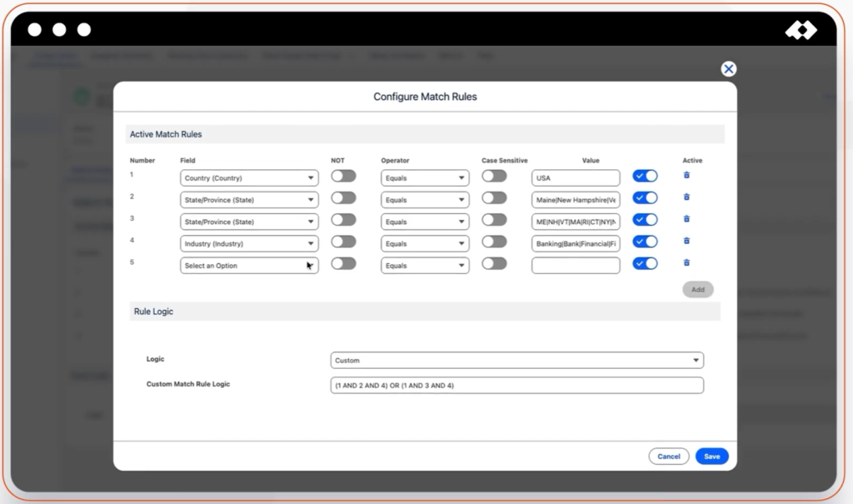Remove rule 3 using its trash icon
The image size is (853, 504).
[686, 219]
